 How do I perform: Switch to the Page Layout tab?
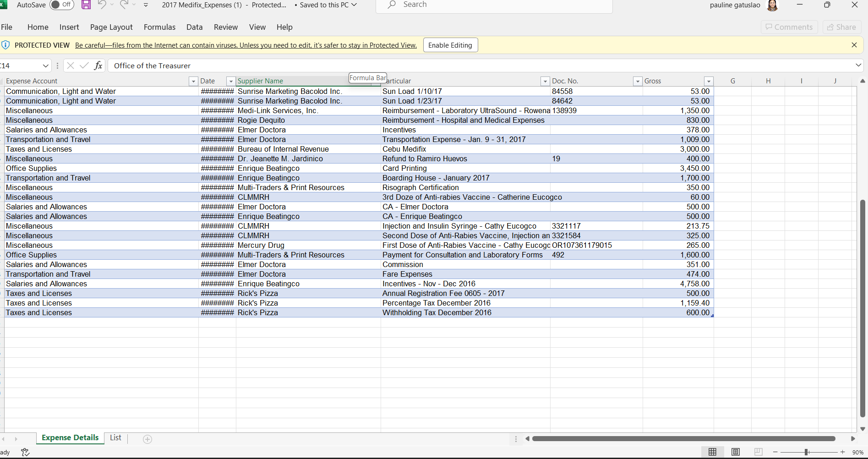[x=111, y=27]
